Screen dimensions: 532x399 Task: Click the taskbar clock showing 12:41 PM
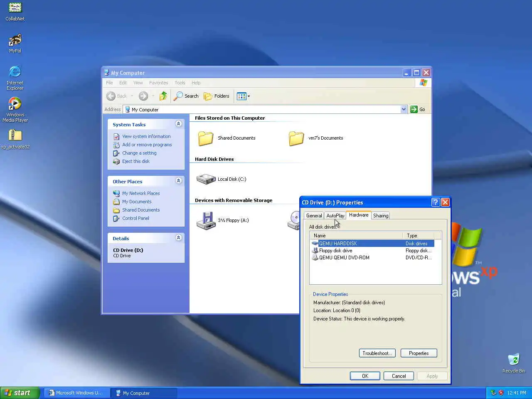click(517, 393)
